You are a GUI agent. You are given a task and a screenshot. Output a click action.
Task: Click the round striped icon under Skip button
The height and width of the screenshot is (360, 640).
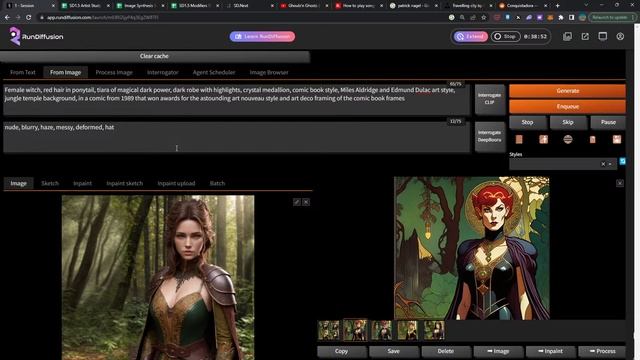[568, 140]
